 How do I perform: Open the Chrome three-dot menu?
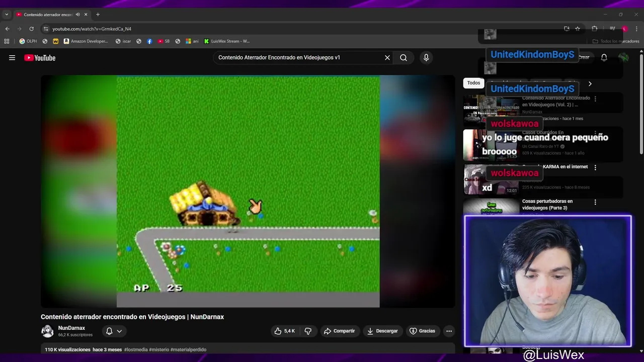pyautogui.click(x=637, y=29)
